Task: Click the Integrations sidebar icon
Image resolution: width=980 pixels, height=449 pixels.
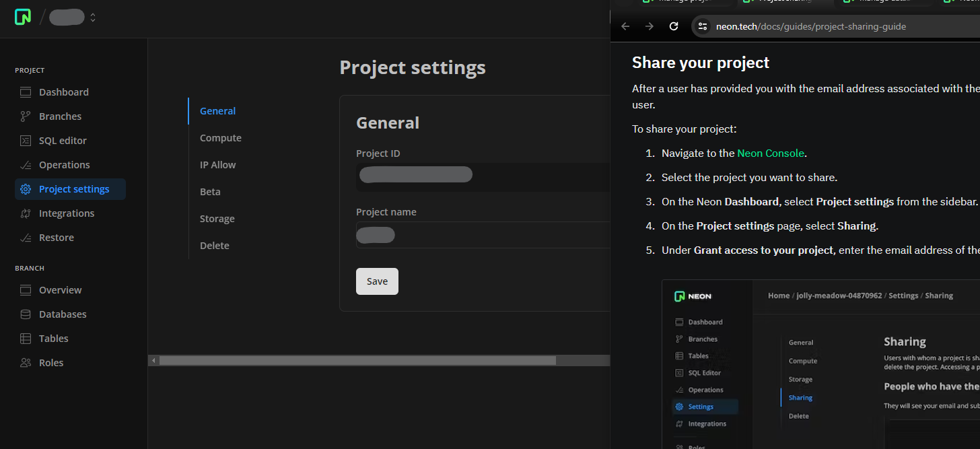Action: pos(26,213)
